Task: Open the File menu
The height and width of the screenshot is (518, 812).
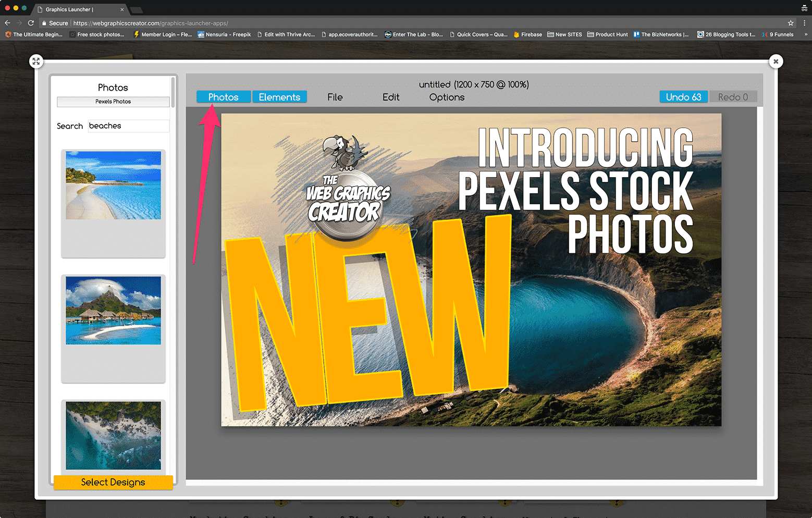Action: 335,97
